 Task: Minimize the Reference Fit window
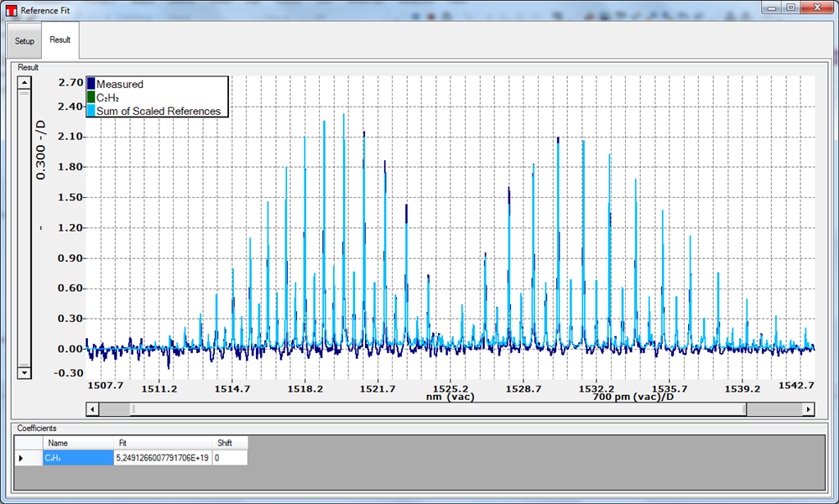[772, 8]
